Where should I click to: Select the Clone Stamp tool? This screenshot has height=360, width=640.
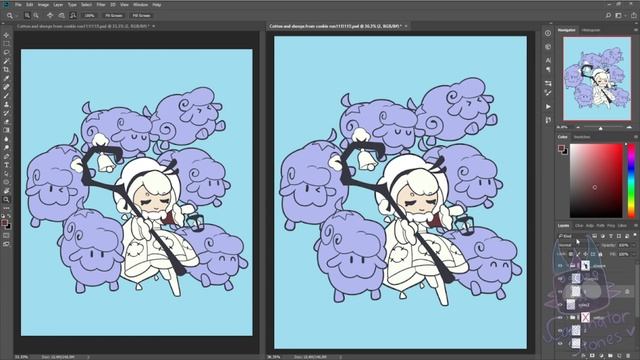(6, 104)
